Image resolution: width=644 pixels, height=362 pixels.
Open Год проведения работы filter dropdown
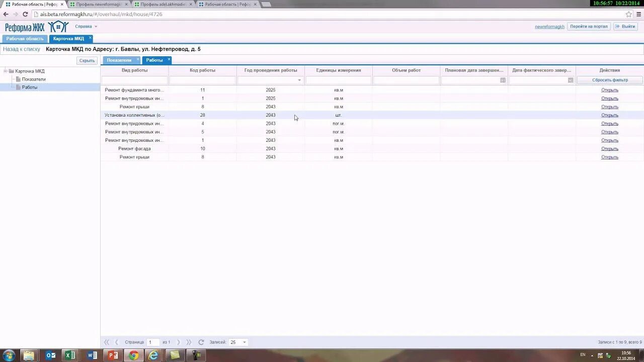299,80
